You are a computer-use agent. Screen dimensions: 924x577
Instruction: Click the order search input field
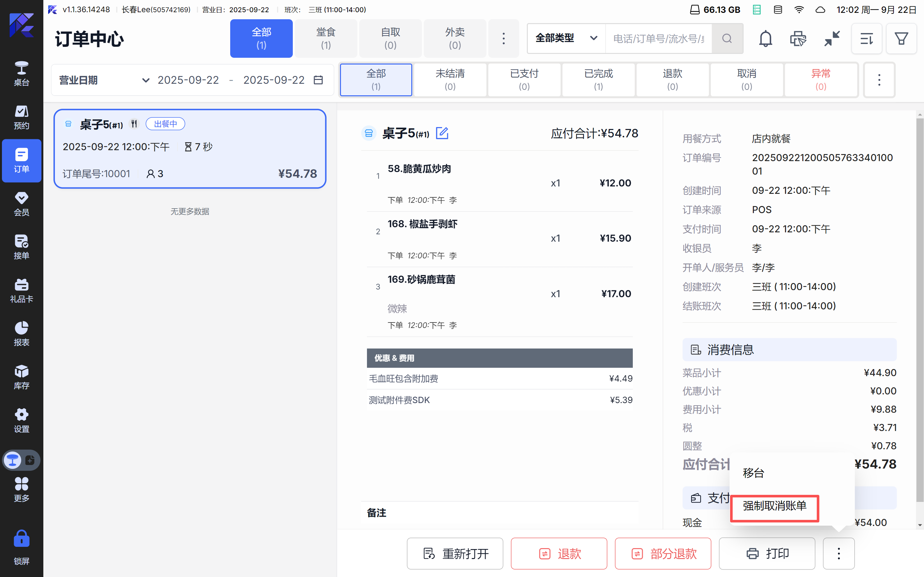pyautogui.click(x=658, y=39)
